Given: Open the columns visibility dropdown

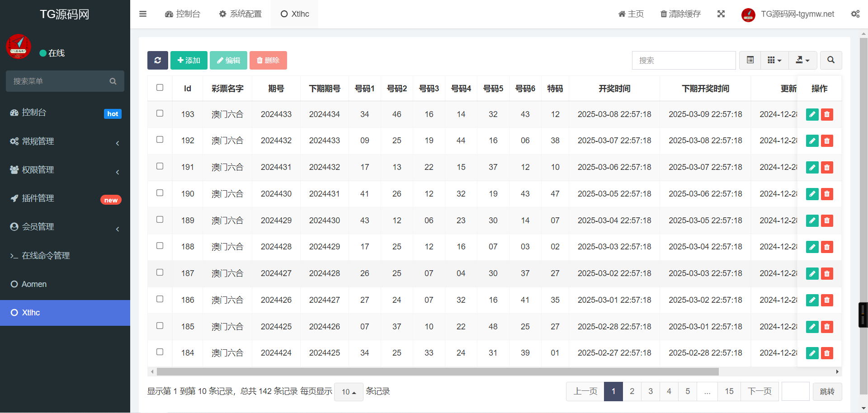Looking at the screenshot, I should point(774,60).
